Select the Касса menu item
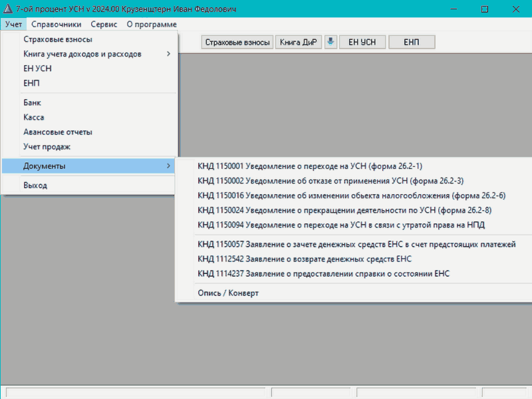The width and height of the screenshot is (532, 399). click(33, 117)
